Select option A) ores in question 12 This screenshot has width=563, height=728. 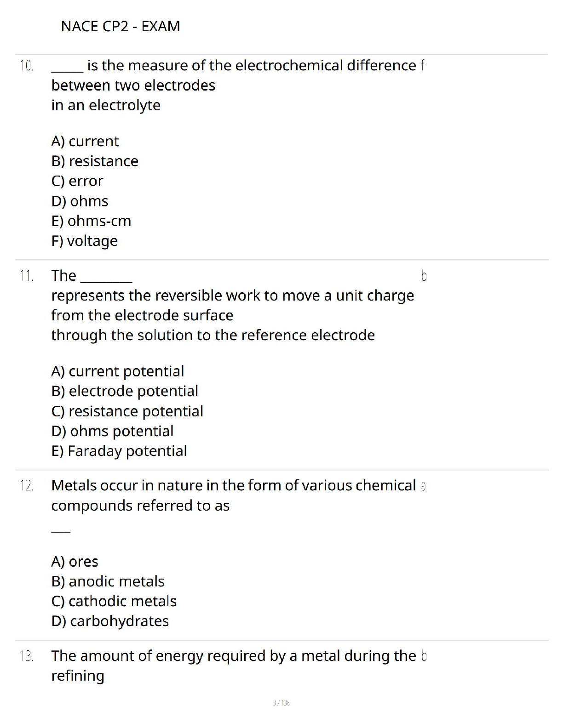75,561
